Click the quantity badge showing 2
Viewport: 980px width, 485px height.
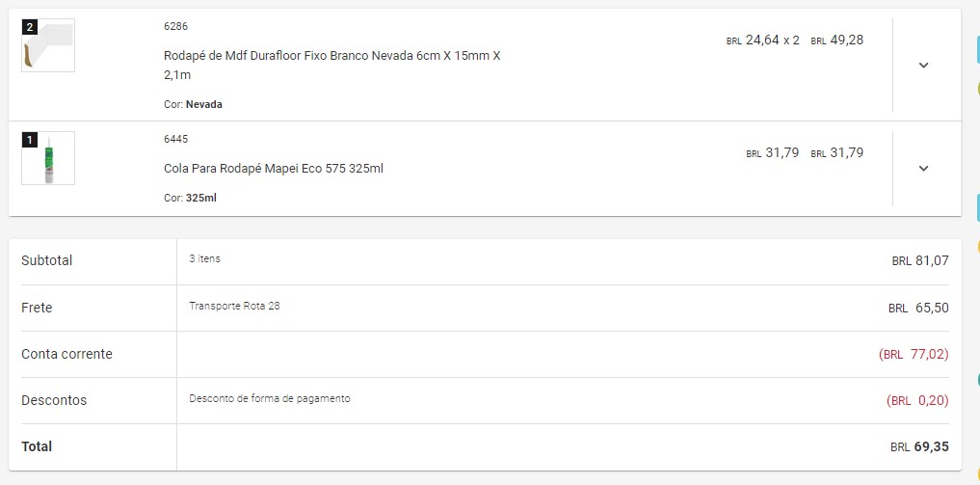click(x=30, y=27)
